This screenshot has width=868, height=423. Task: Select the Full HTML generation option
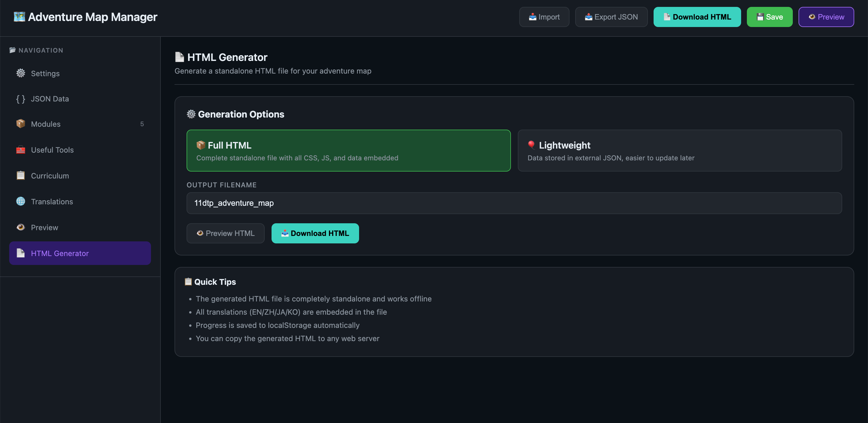349,151
